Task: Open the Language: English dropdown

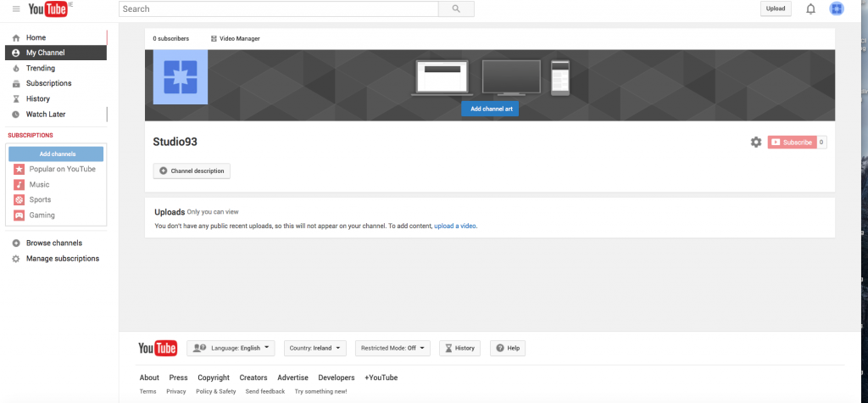Action: 231,348
